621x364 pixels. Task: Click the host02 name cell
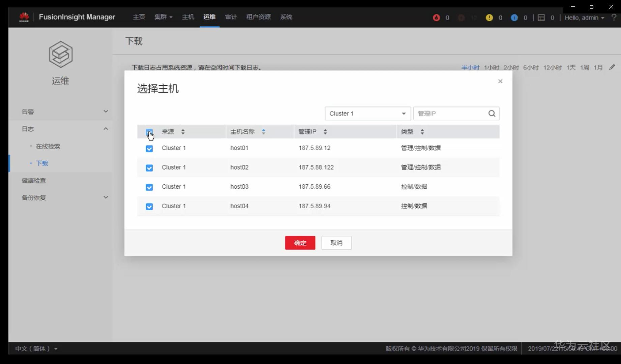pos(239,167)
